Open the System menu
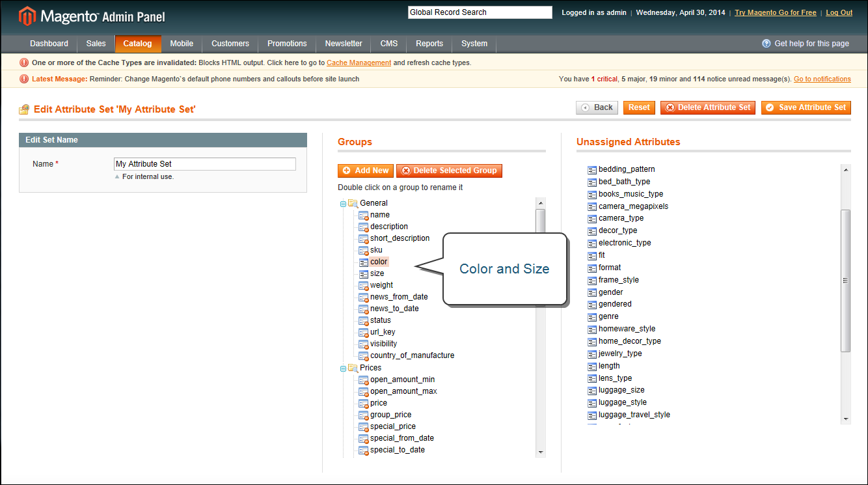This screenshot has width=868, height=485. (x=474, y=44)
